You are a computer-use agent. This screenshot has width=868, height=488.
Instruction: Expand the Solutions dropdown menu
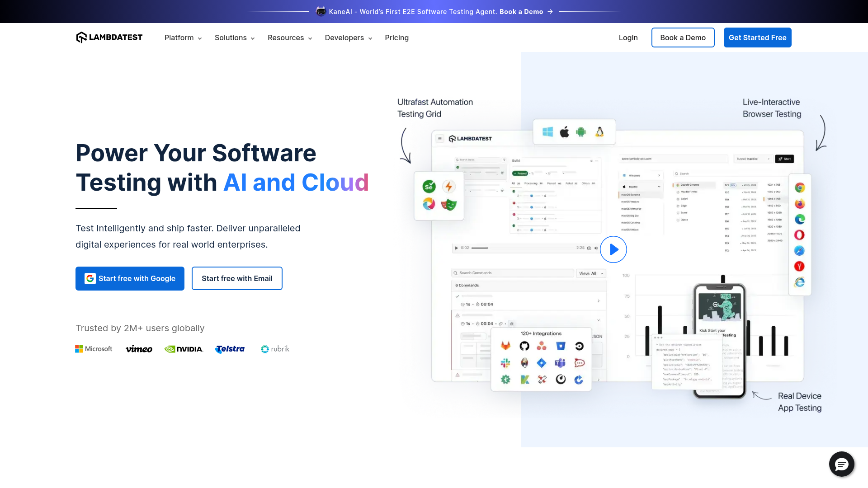click(x=235, y=38)
